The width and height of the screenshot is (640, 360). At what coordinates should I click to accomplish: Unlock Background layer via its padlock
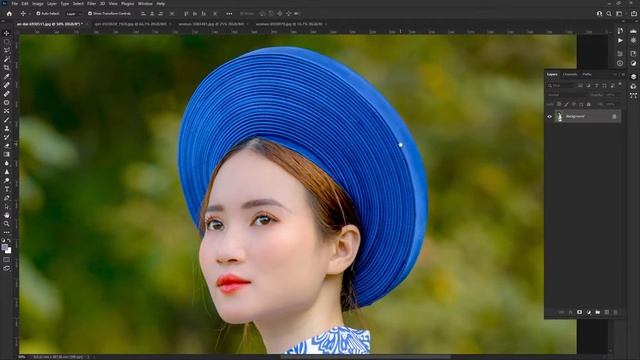point(614,117)
